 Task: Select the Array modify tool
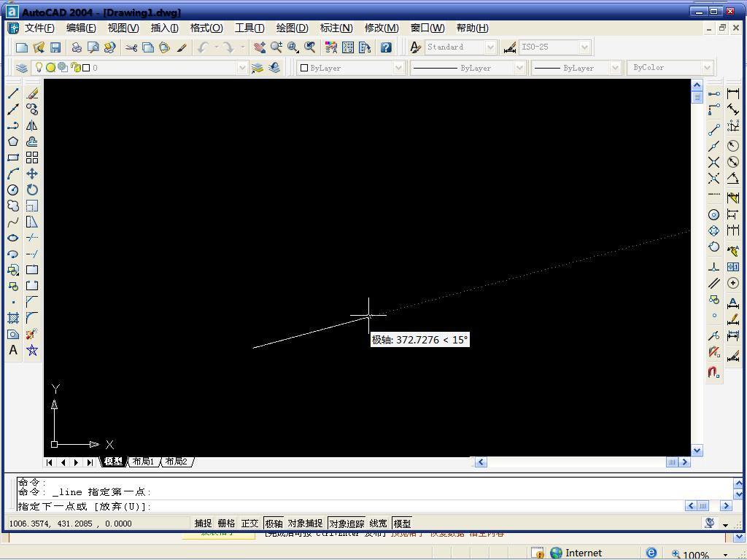[32, 157]
